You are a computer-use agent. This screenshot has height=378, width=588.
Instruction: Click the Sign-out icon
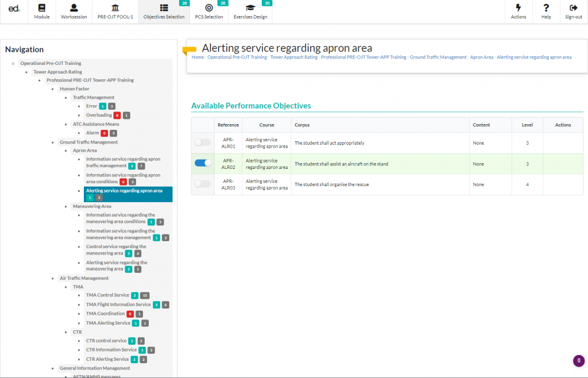point(574,8)
